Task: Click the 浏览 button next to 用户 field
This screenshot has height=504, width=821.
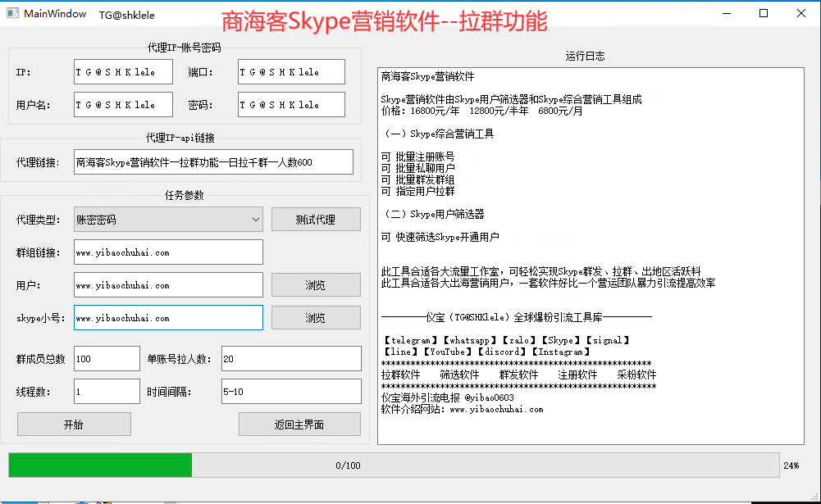Action: click(316, 284)
